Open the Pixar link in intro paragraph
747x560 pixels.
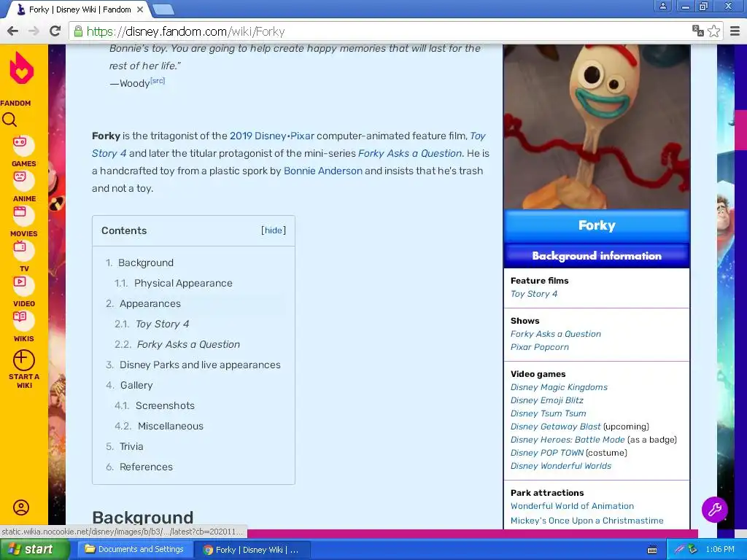click(302, 136)
